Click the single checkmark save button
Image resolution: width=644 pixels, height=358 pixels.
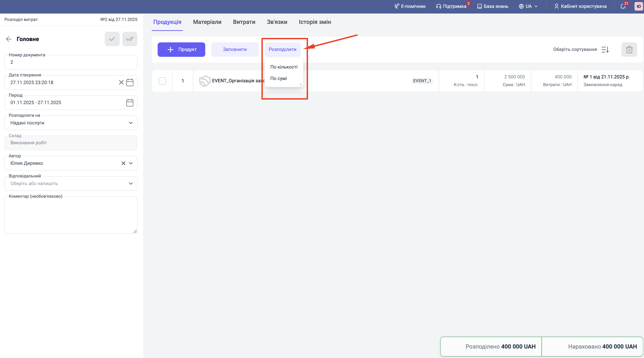pos(112,39)
